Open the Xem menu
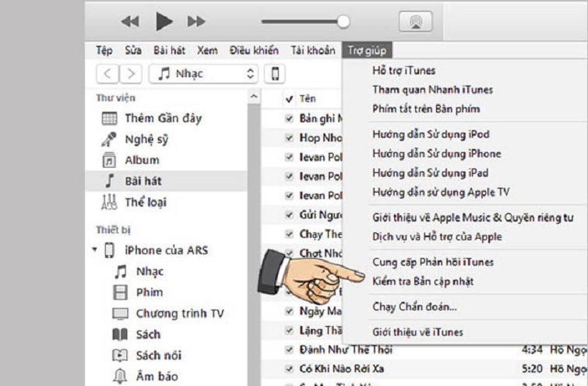 pyautogui.click(x=207, y=51)
